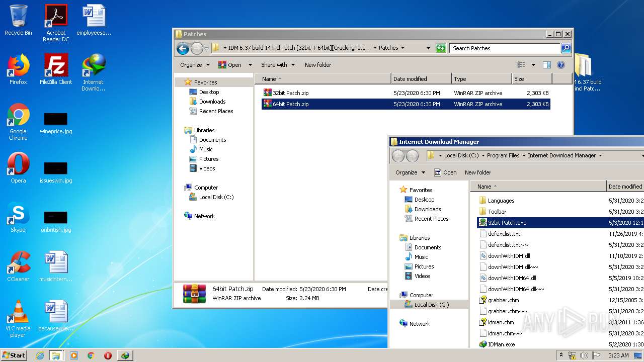
Task: Expand the Organize dropdown in Patches window
Action: click(x=195, y=65)
